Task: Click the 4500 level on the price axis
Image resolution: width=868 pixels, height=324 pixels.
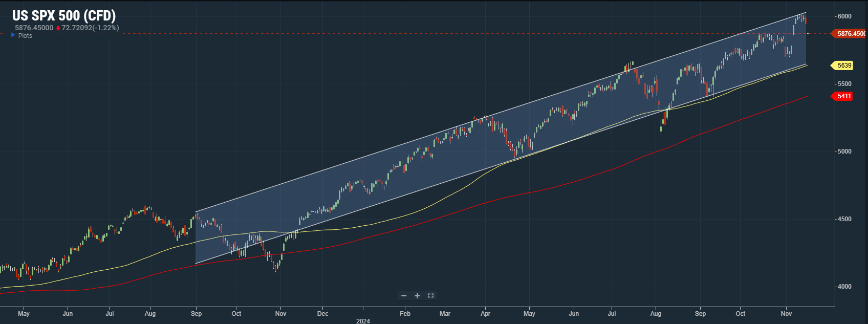Action: 844,219
